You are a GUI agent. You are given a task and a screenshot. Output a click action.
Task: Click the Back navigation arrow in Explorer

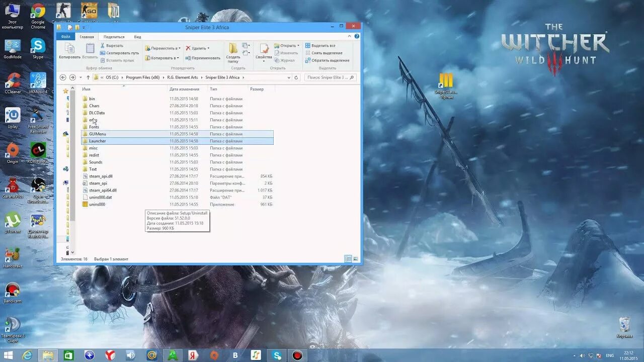click(x=63, y=77)
